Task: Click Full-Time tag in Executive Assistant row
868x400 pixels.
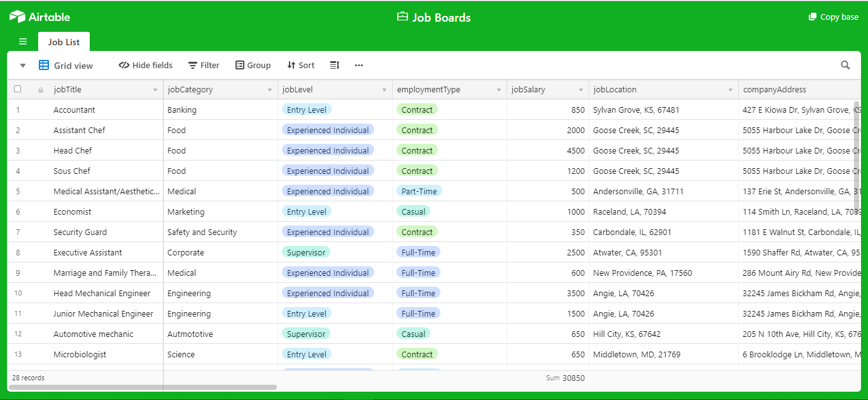Action: (x=419, y=252)
